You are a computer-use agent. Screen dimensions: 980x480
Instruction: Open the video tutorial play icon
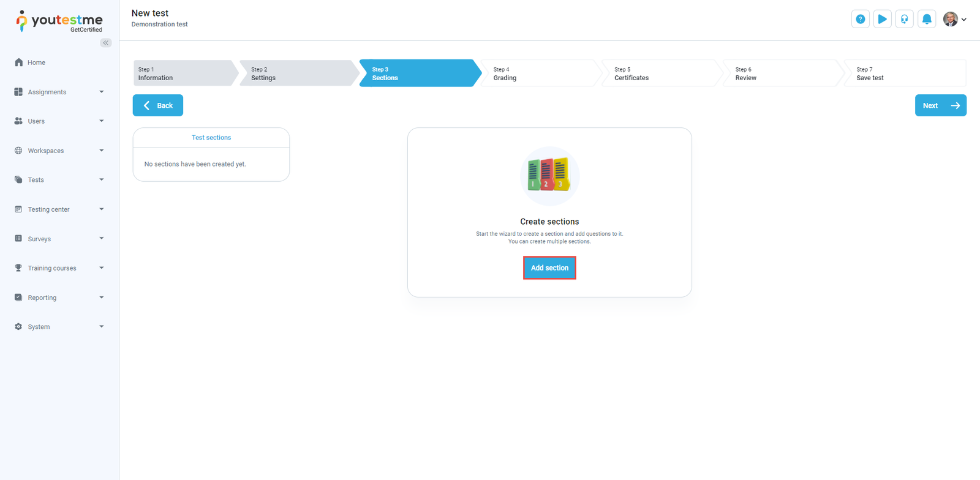[882, 20]
